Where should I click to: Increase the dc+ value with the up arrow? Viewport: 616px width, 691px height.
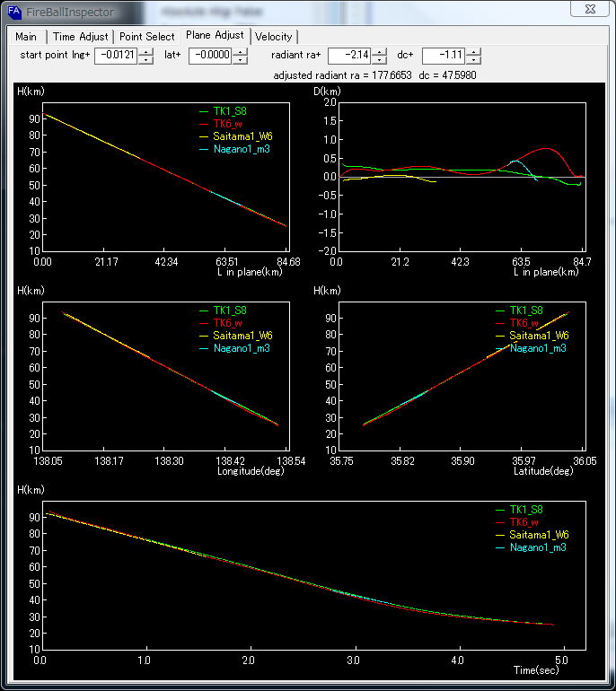pyautogui.click(x=473, y=52)
